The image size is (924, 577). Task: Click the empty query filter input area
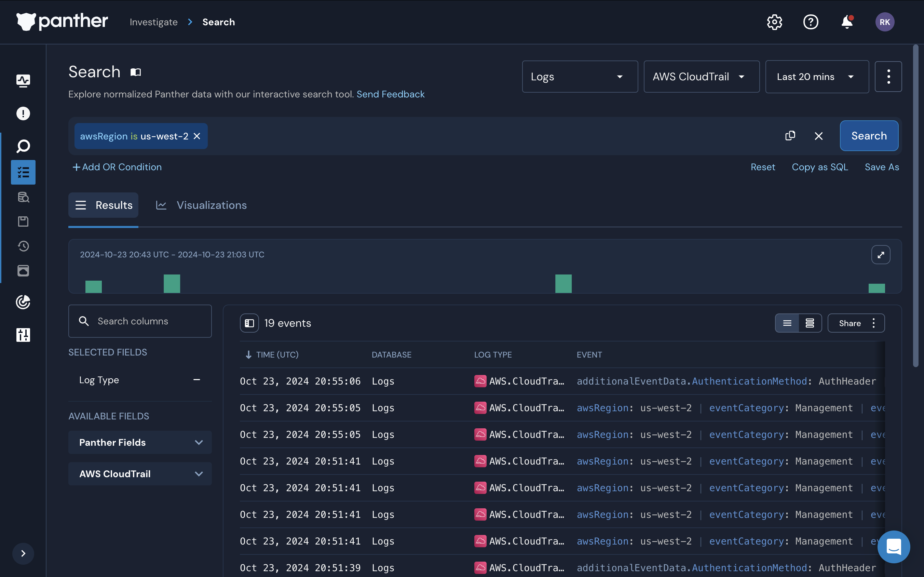(x=492, y=136)
